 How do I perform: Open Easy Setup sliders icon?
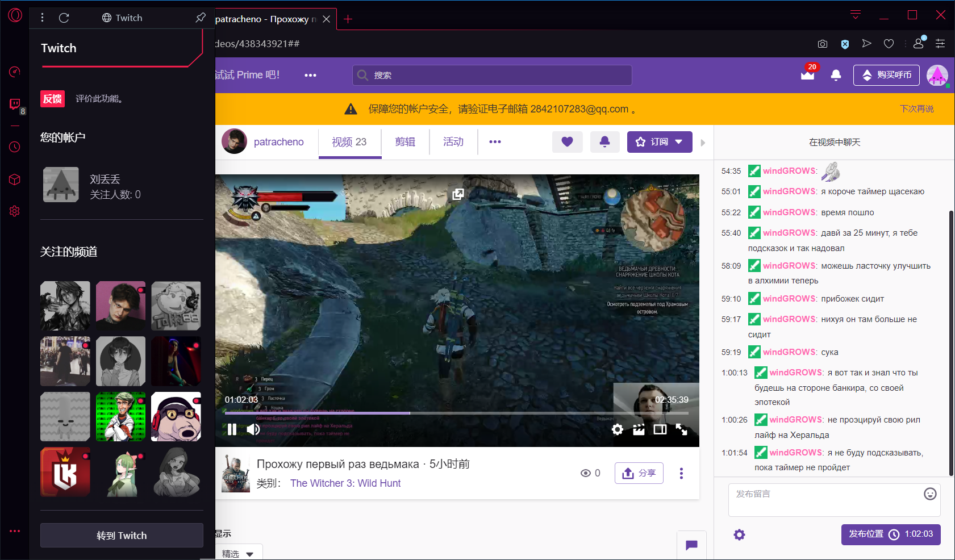(x=940, y=44)
